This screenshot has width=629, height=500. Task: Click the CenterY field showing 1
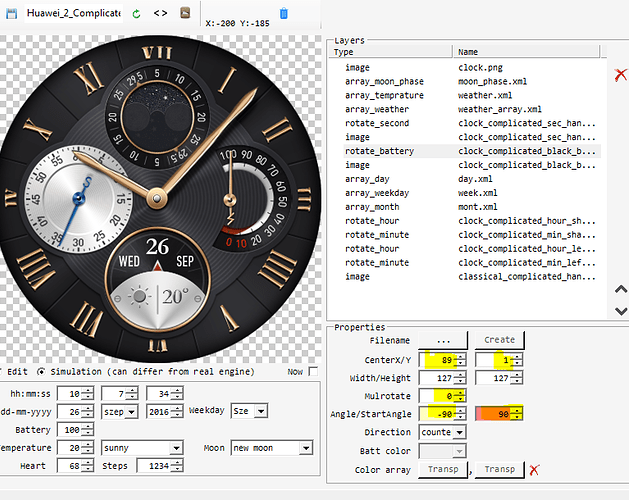pos(499,360)
